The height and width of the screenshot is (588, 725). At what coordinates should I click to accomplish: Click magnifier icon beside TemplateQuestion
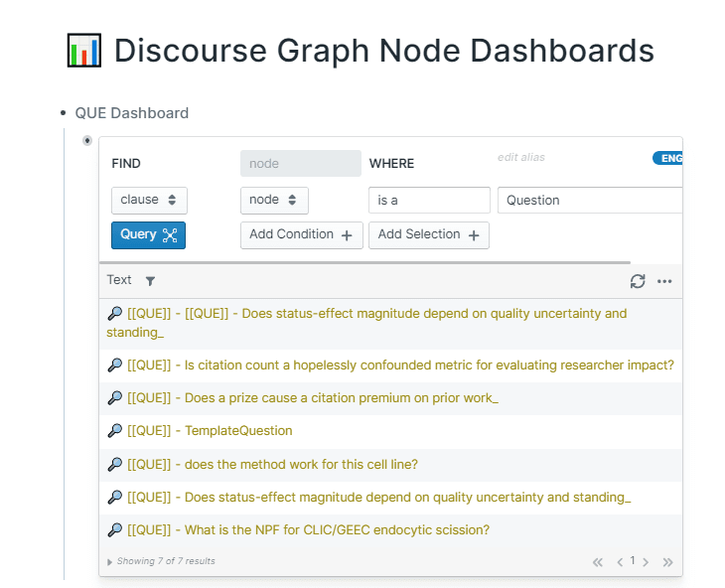(x=114, y=431)
